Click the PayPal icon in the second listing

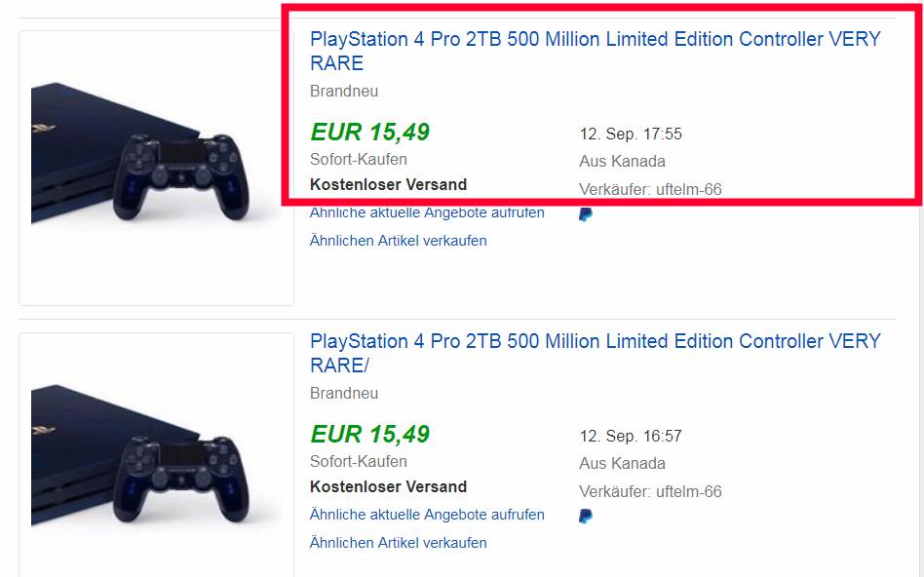coord(586,517)
